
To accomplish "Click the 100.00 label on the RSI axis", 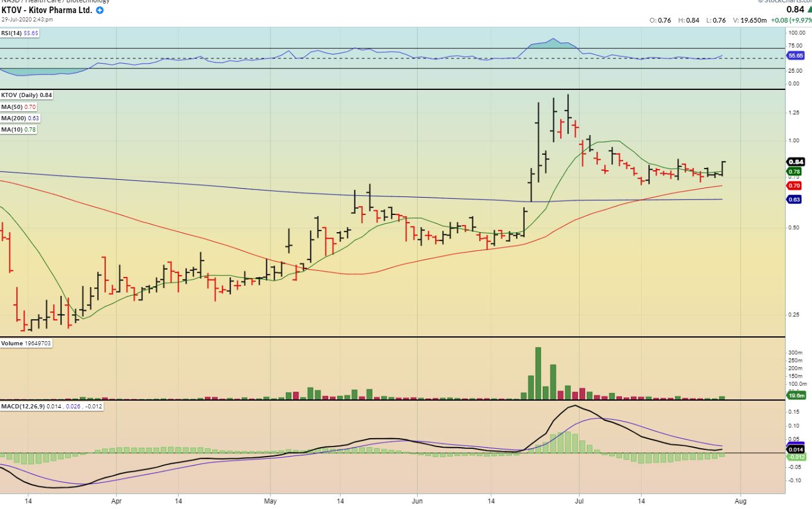I will coord(796,32).
